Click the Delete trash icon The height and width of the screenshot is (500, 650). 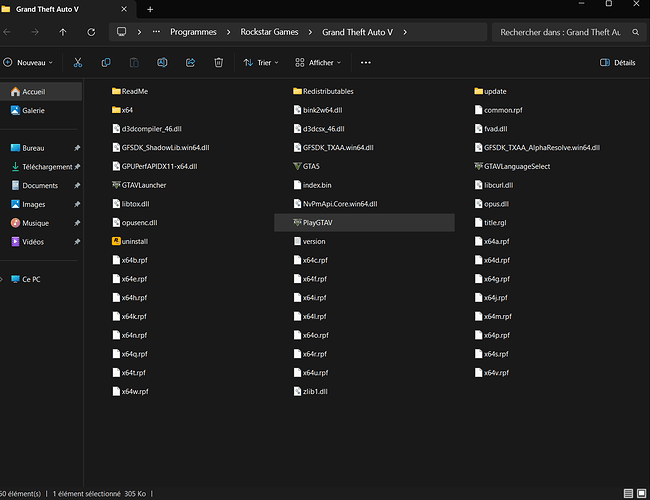tap(218, 63)
